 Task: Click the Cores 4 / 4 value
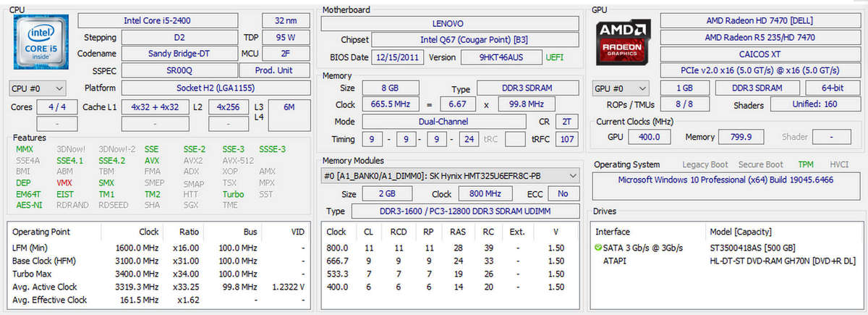coord(57,106)
